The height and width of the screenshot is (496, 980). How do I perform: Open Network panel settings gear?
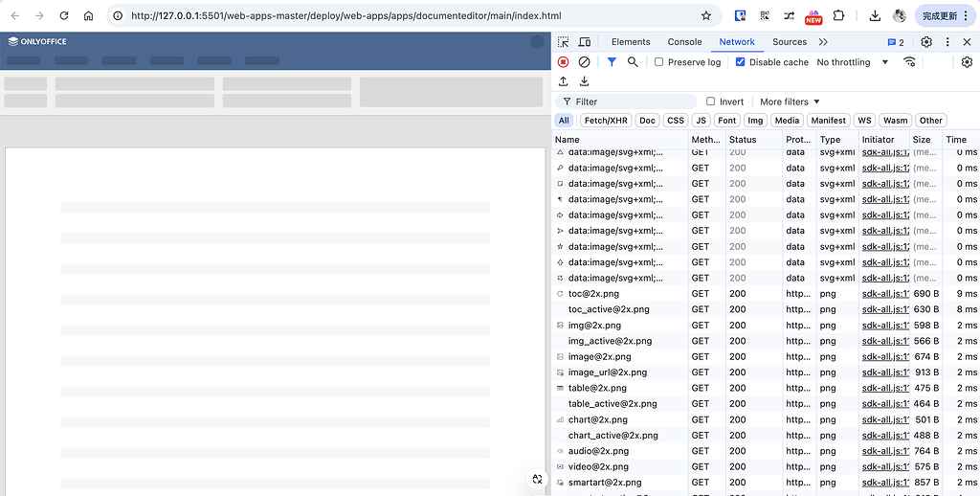(x=967, y=62)
